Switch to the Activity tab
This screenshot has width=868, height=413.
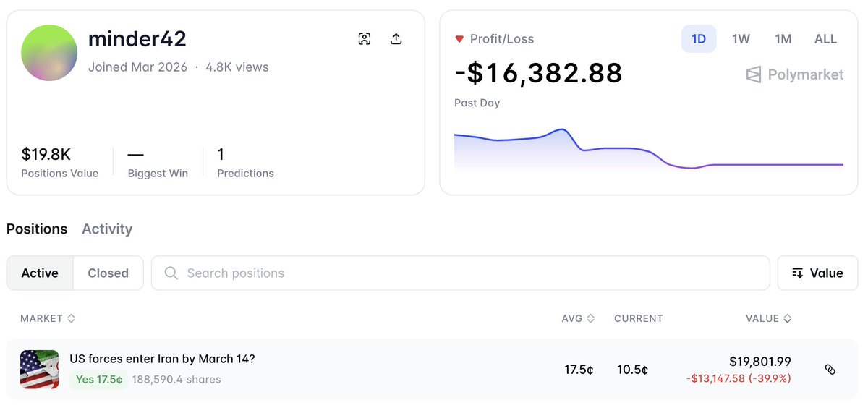pyautogui.click(x=107, y=229)
